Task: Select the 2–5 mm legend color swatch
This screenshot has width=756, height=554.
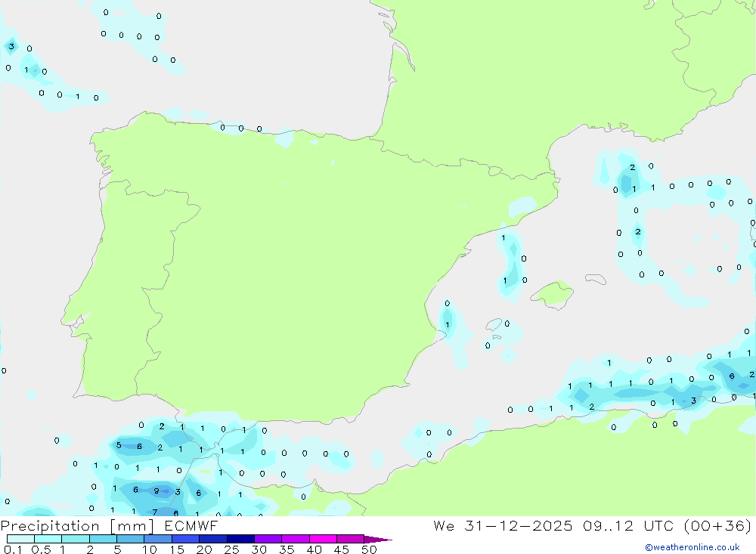Action: coord(103,539)
